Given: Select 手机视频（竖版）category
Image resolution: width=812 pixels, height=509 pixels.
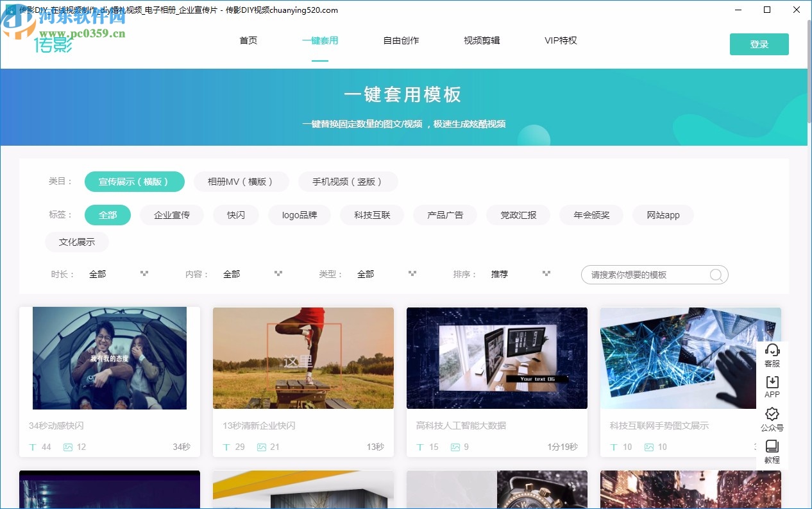Looking at the screenshot, I should point(348,182).
